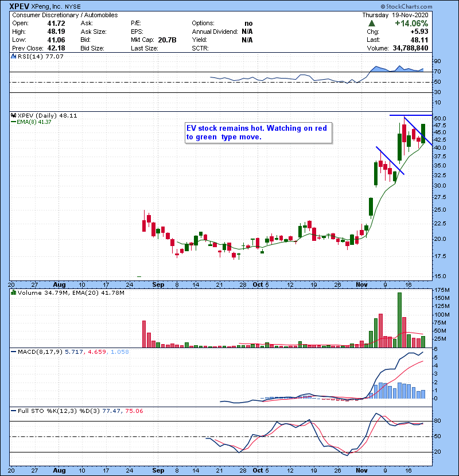Screen dimensions: 459x476
Task: Click the Ask Size label
Action: tap(94, 32)
